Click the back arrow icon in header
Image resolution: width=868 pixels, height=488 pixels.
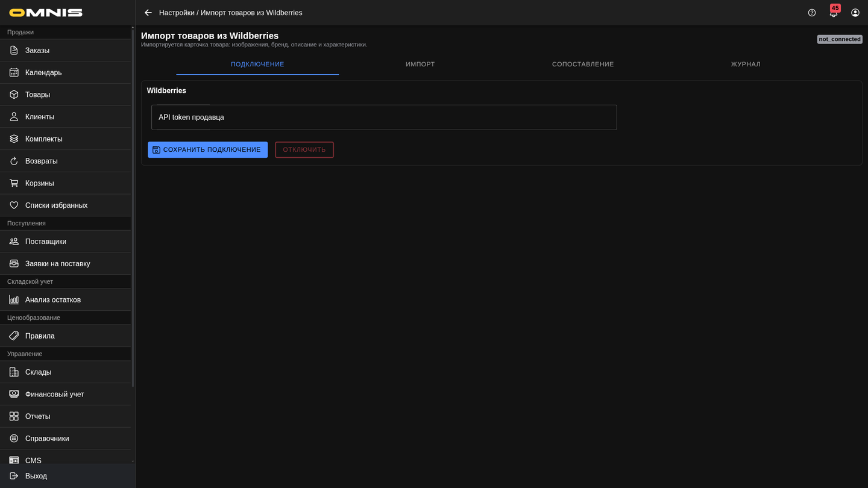148,13
